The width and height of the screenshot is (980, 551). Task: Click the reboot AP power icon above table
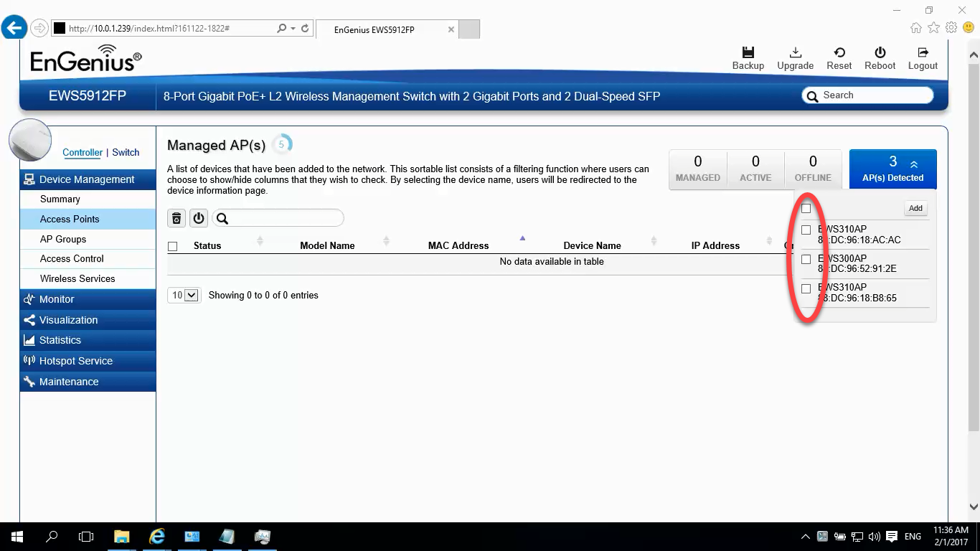pyautogui.click(x=199, y=218)
